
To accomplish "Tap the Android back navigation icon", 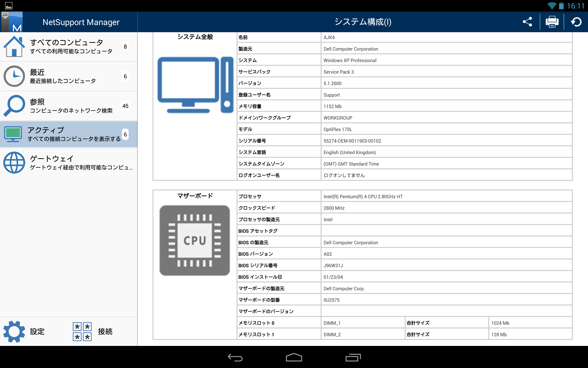I will tap(235, 357).
